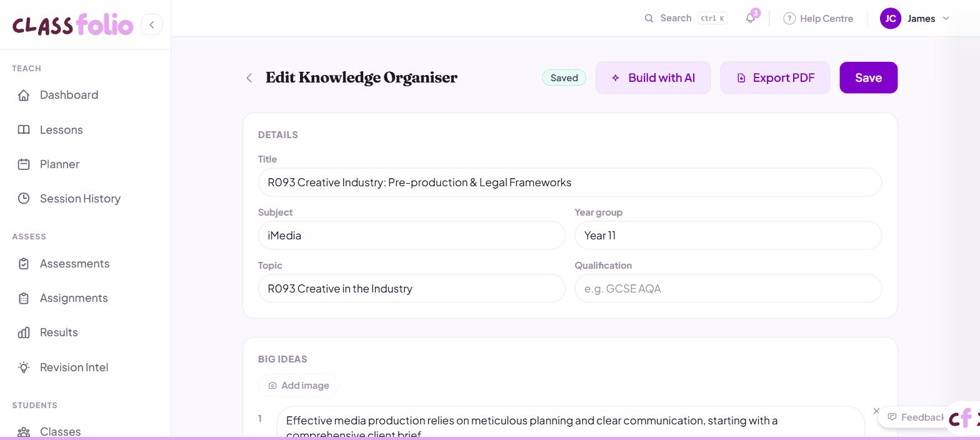Screen dimensions: 980x440
Task: Click the sparkle icon in Build with AI
Action: [616, 77]
